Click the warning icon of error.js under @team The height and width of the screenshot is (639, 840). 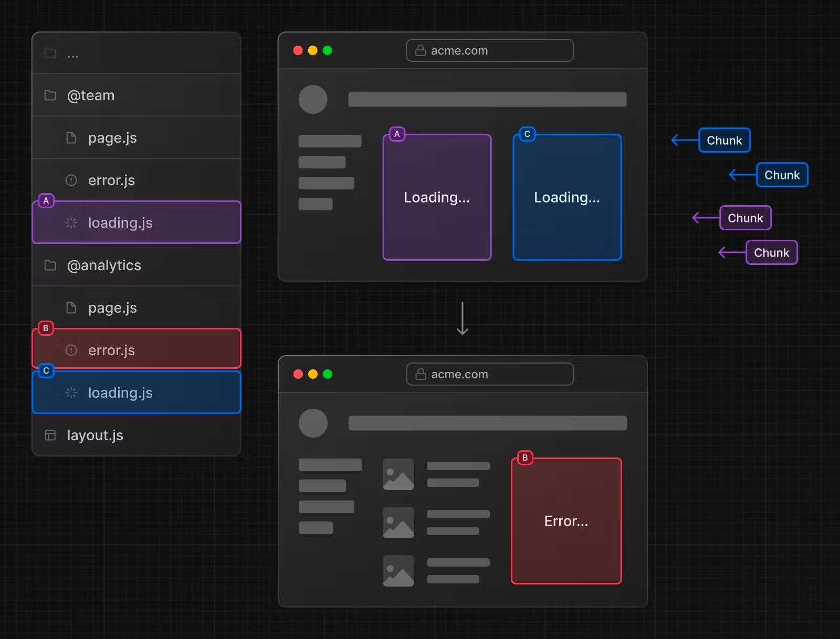coord(71,180)
